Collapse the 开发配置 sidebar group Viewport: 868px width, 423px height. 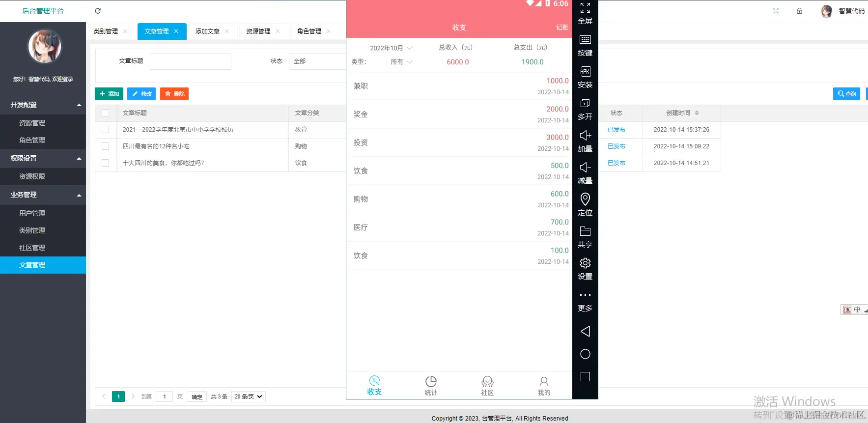tap(43, 105)
